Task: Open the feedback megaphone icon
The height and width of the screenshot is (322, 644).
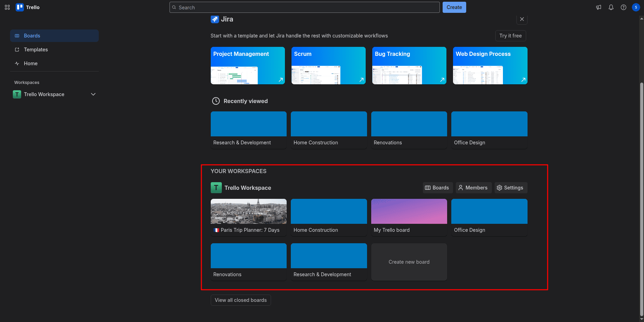Action: 599,7
